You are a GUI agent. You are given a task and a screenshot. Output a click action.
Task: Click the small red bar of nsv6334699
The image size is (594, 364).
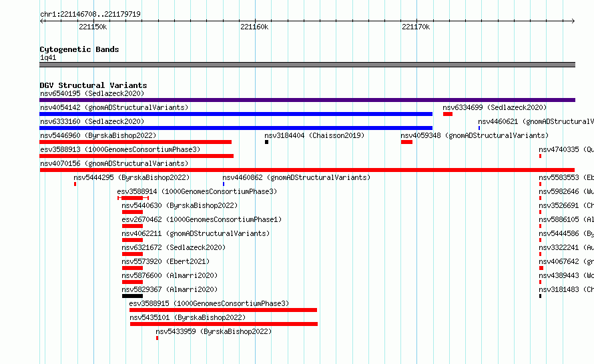point(448,114)
